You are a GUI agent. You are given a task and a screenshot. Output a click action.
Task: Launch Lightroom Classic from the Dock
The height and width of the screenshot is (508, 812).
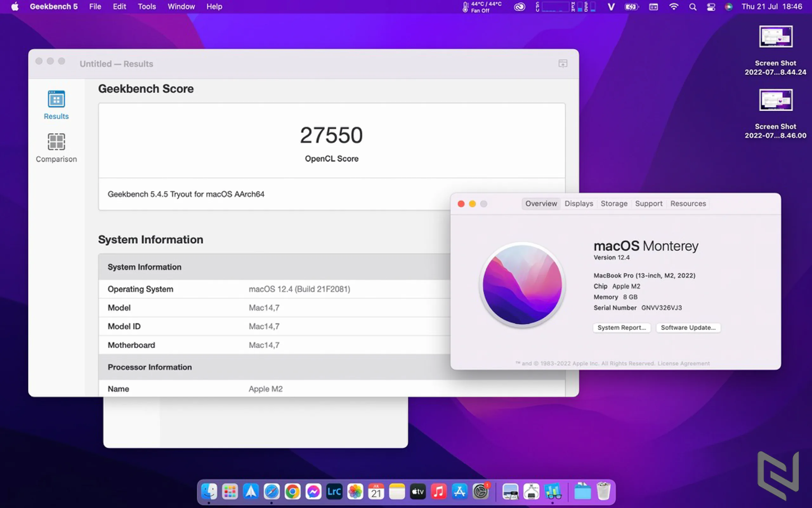coord(334,492)
